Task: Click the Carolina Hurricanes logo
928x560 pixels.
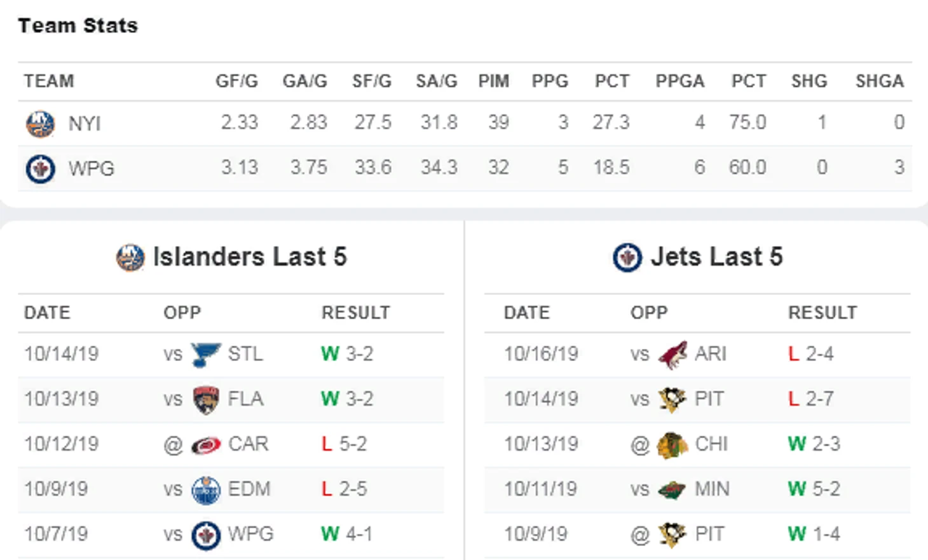Action: [x=206, y=445]
